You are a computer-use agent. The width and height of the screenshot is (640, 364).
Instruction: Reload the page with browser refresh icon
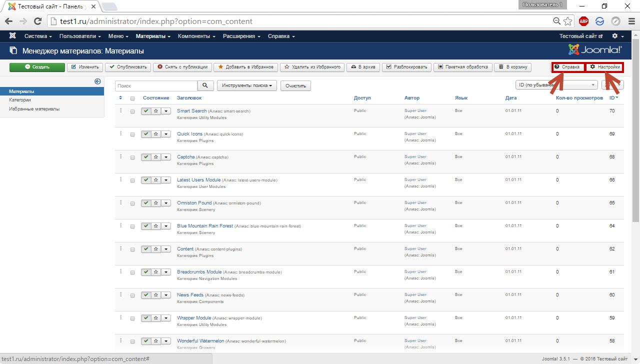37,21
